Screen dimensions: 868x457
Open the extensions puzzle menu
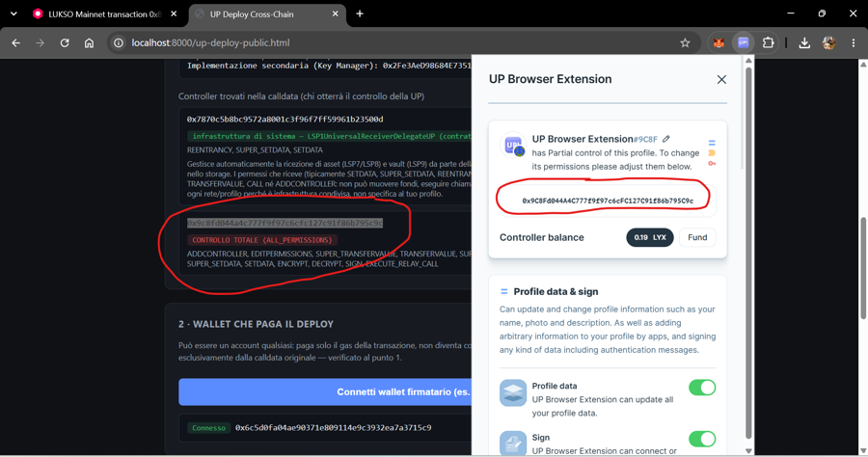[768, 42]
